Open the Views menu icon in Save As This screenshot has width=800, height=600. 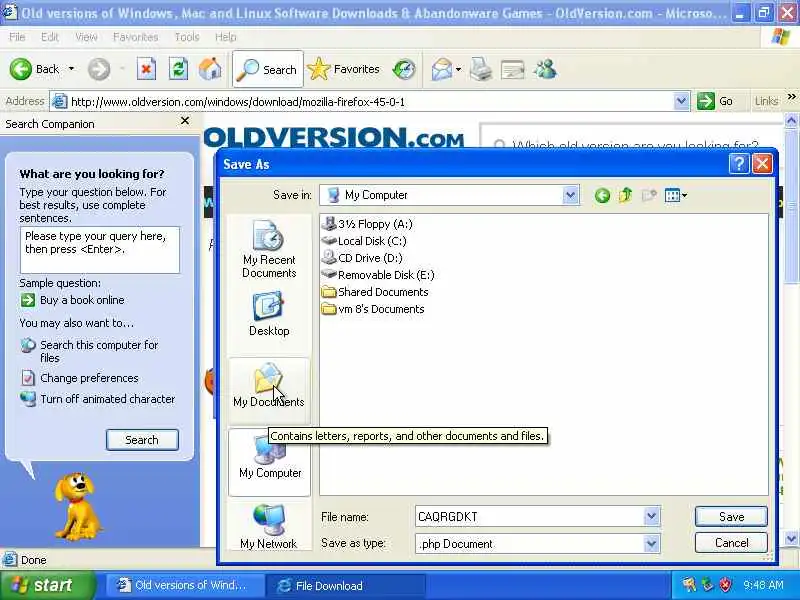(676, 195)
